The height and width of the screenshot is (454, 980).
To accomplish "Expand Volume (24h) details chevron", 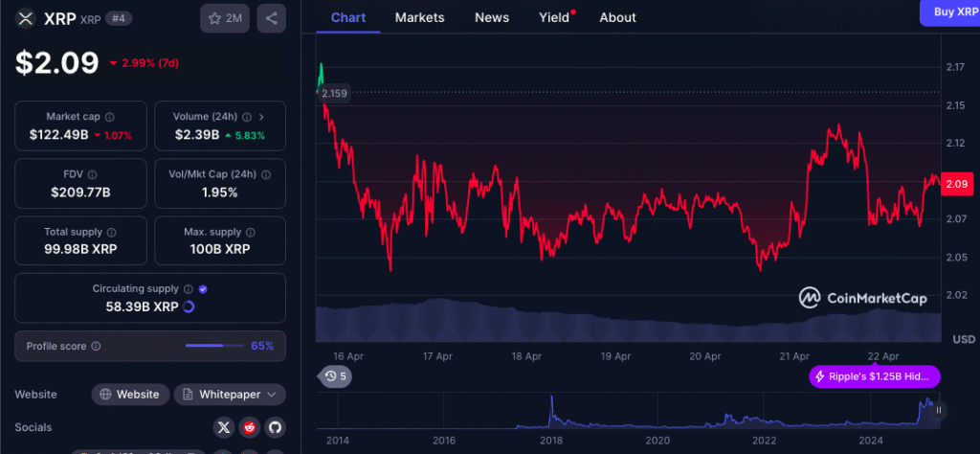I will click(261, 117).
